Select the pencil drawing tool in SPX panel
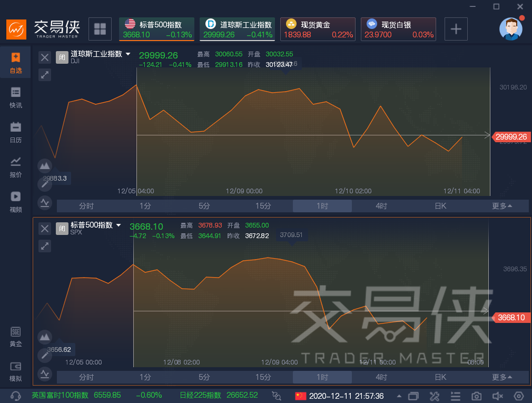Screen dimensions: 532x403 (x=45, y=355)
